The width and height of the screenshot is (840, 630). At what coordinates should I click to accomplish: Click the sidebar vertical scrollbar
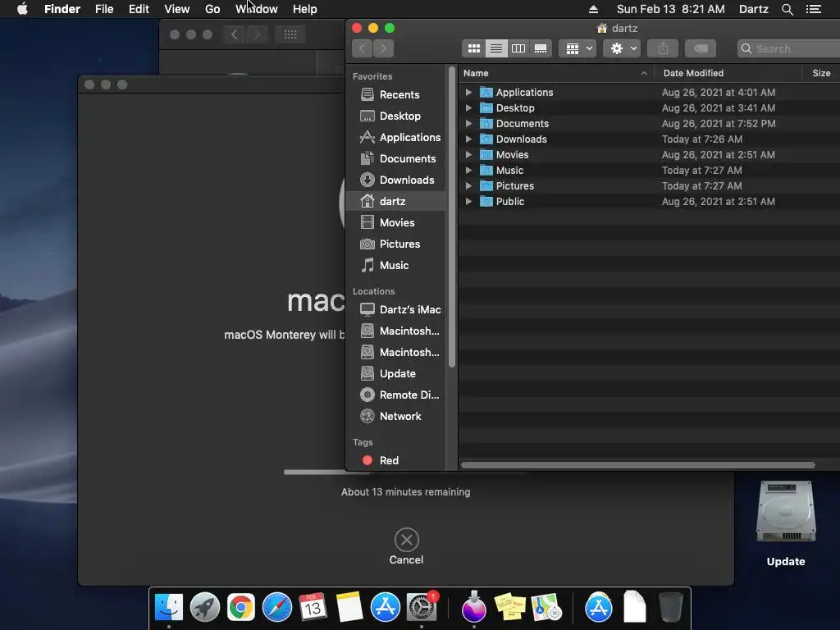click(452, 217)
